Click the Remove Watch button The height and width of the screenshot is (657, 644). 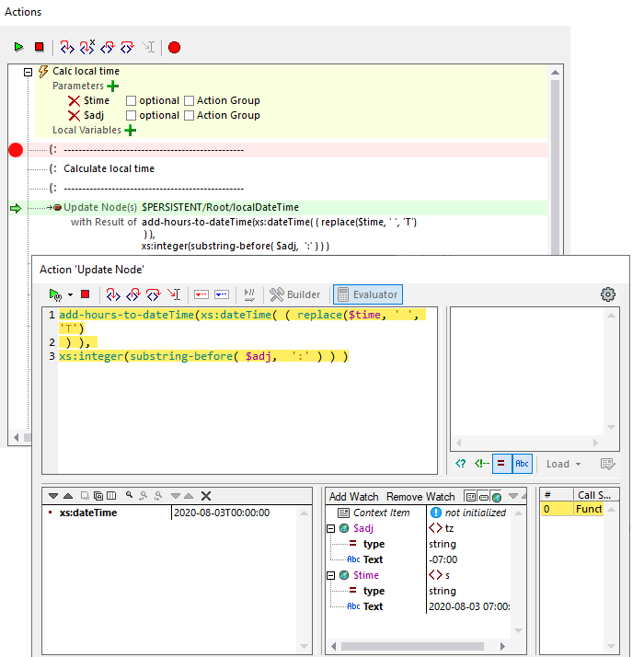(x=420, y=496)
